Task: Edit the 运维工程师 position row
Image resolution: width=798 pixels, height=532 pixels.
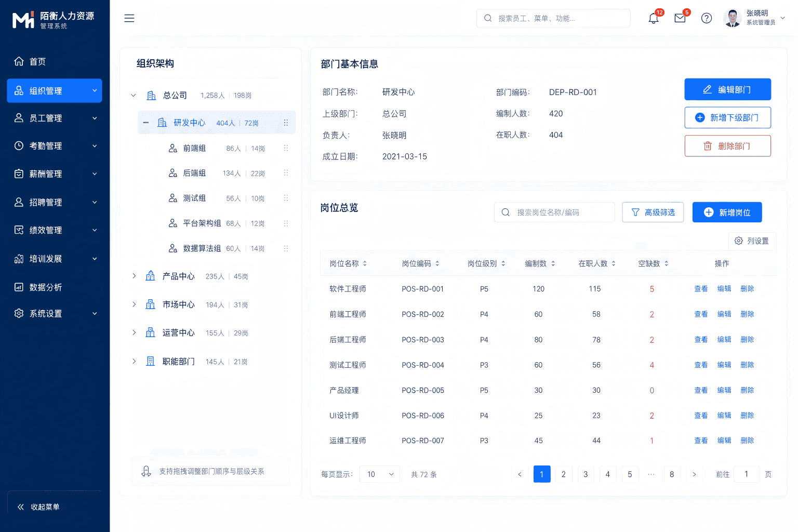Action: (724, 441)
